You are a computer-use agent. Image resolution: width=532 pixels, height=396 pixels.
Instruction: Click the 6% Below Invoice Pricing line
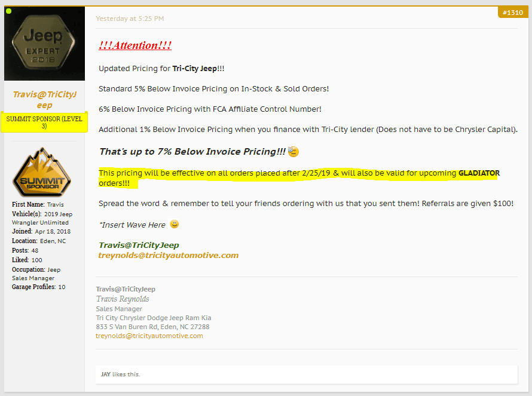pyautogui.click(x=210, y=109)
